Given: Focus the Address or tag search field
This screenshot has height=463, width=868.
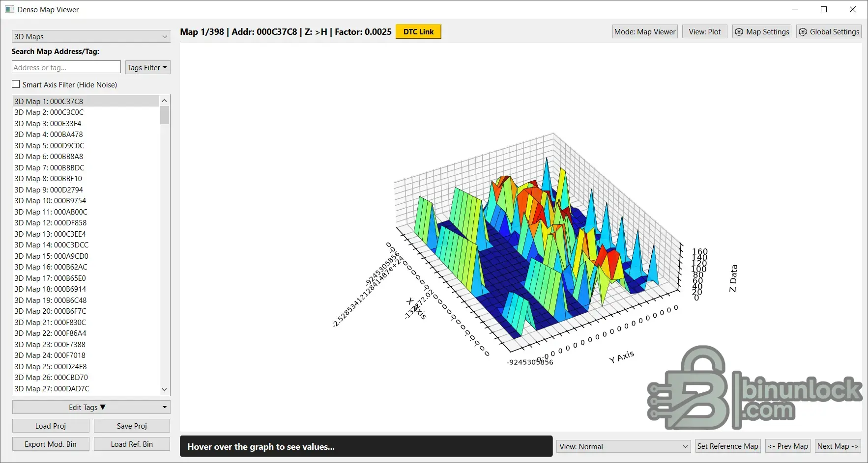Looking at the screenshot, I should [66, 67].
